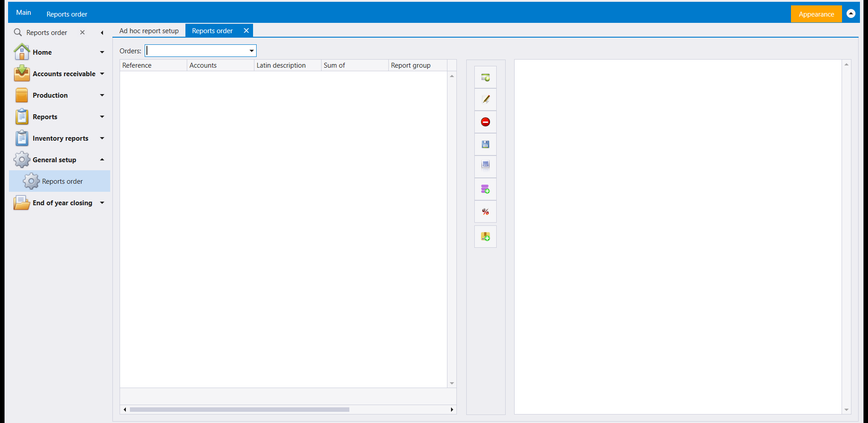Sort by the Accounts column header
The image size is (868, 423).
pyautogui.click(x=220, y=65)
